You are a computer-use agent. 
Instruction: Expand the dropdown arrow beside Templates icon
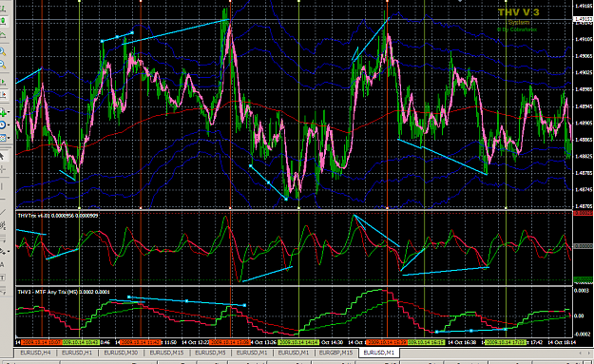coord(9,138)
